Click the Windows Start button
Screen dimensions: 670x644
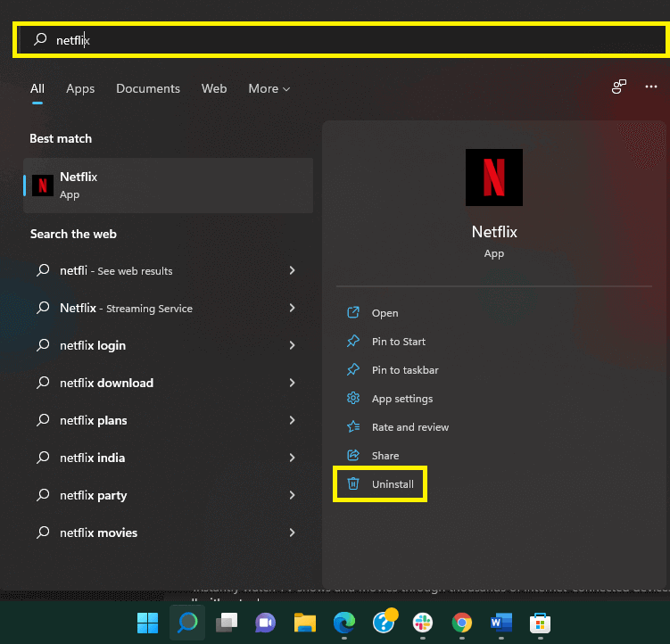click(147, 622)
